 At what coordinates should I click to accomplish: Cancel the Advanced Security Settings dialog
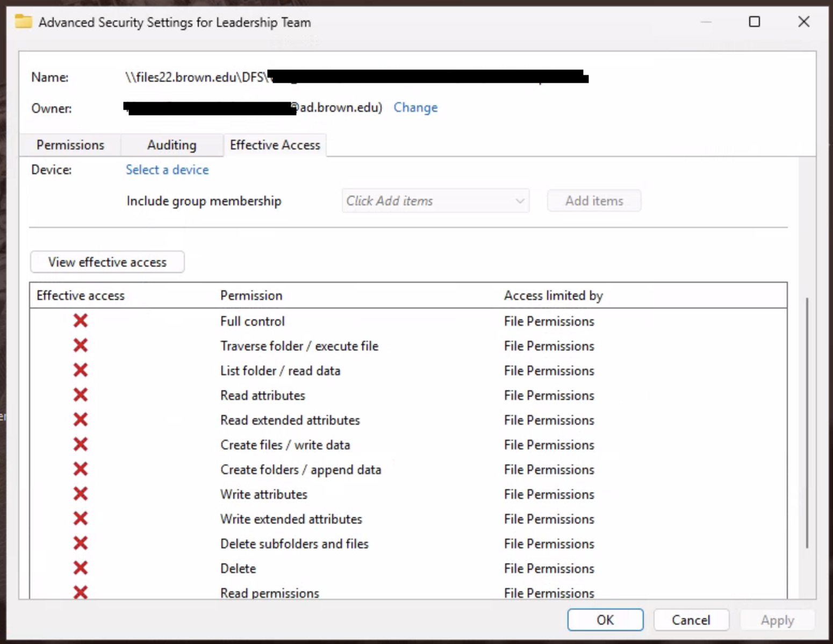pyautogui.click(x=691, y=620)
